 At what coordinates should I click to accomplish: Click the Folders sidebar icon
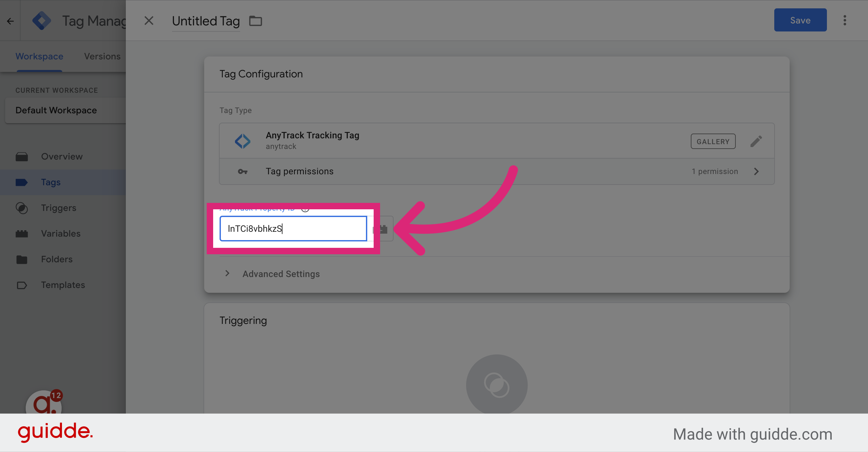[22, 259]
